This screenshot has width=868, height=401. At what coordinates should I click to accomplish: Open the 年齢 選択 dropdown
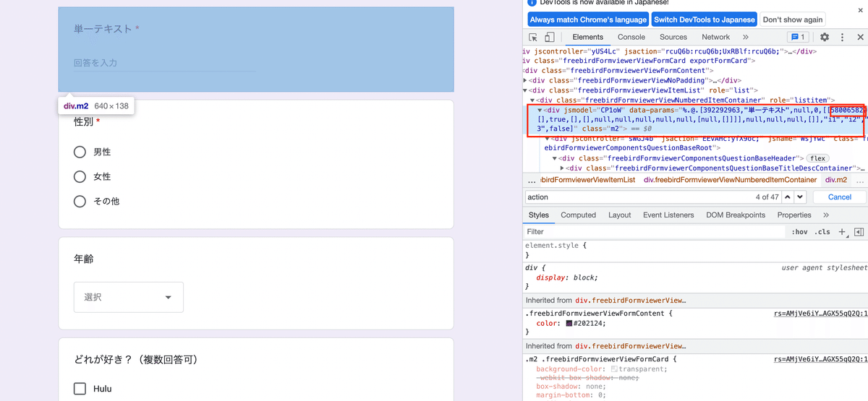pos(129,297)
